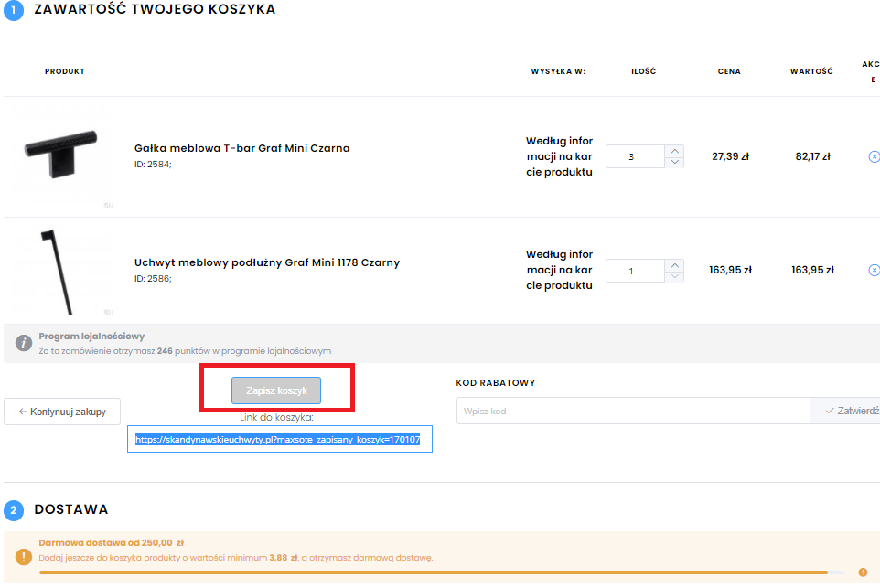The width and height of the screenshot is (880, 588).
Task: Remove Uchwyt meblowy podłużny from cart
Action: (874, 270)
